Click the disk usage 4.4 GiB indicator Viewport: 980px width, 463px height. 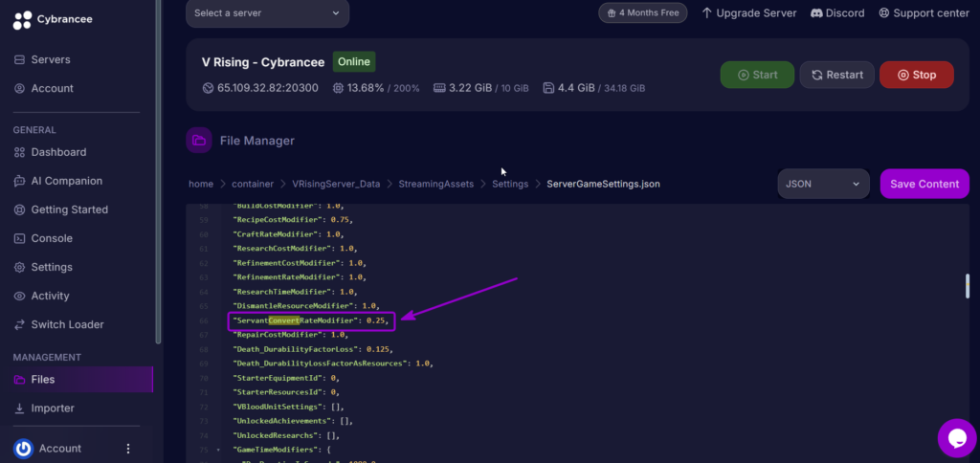(x=593, y=88)
